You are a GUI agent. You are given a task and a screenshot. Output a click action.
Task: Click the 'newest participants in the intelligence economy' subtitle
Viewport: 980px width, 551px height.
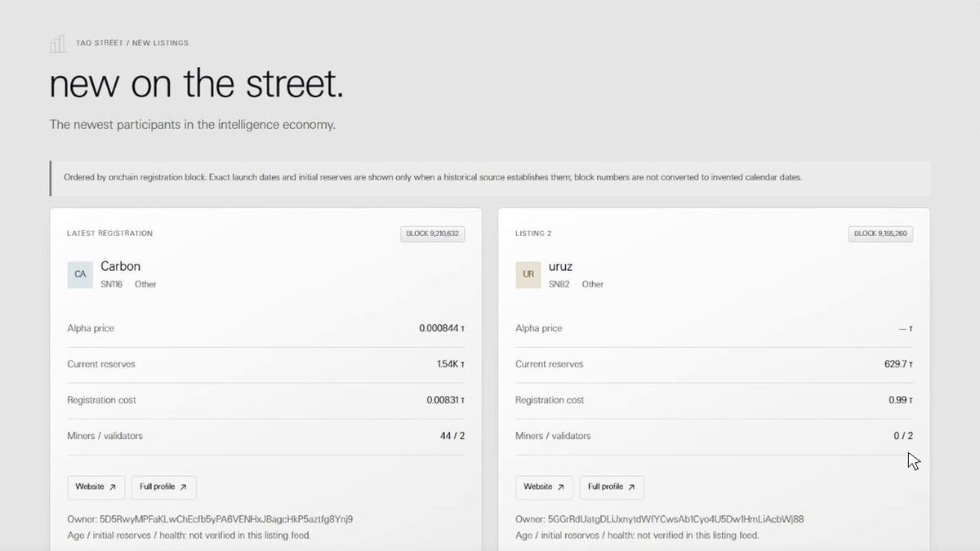pyautogui.click(x=193, y=125)
